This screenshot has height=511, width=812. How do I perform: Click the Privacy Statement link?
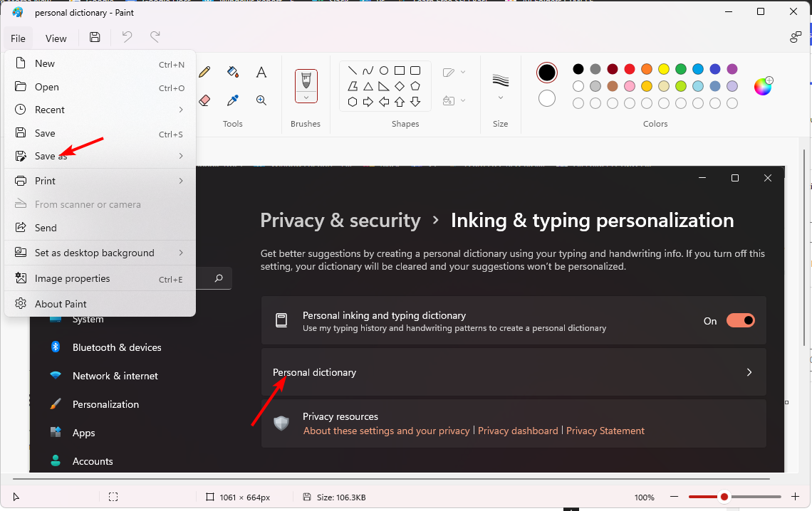(x=605, y=431)
